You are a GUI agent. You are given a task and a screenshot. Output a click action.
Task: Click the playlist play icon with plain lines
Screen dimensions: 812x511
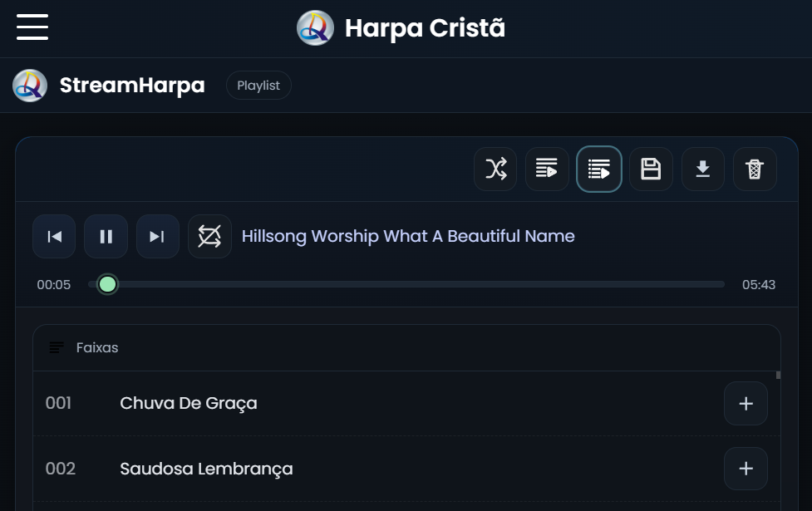click(547, 170)
